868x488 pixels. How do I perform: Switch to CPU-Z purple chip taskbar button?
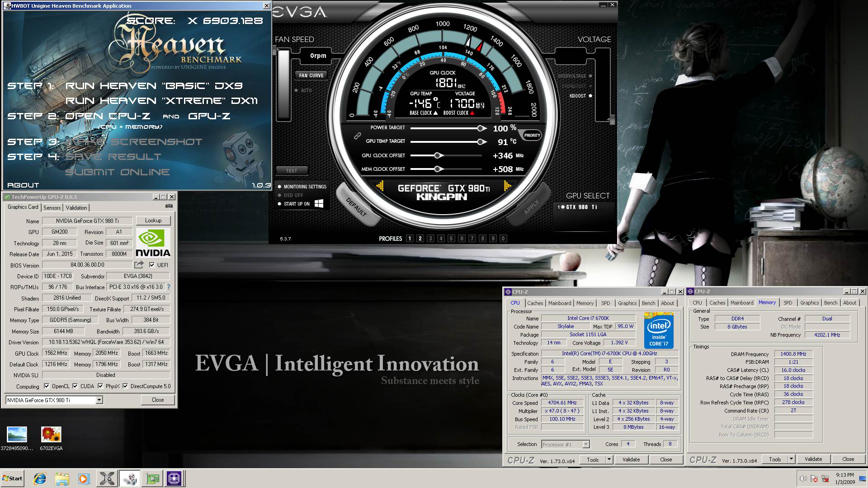[x=174, y=479]
